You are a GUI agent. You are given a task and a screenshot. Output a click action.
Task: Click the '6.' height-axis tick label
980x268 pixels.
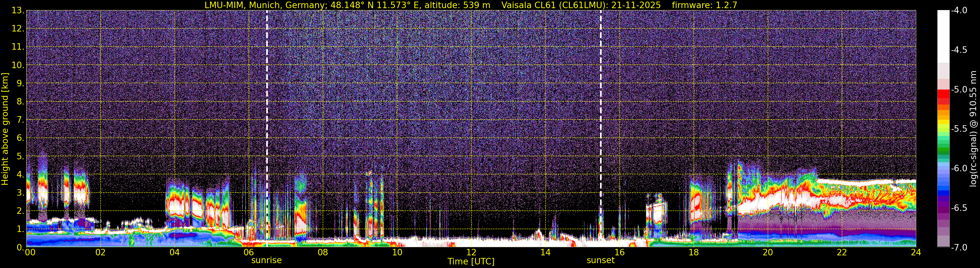(20, 138)
